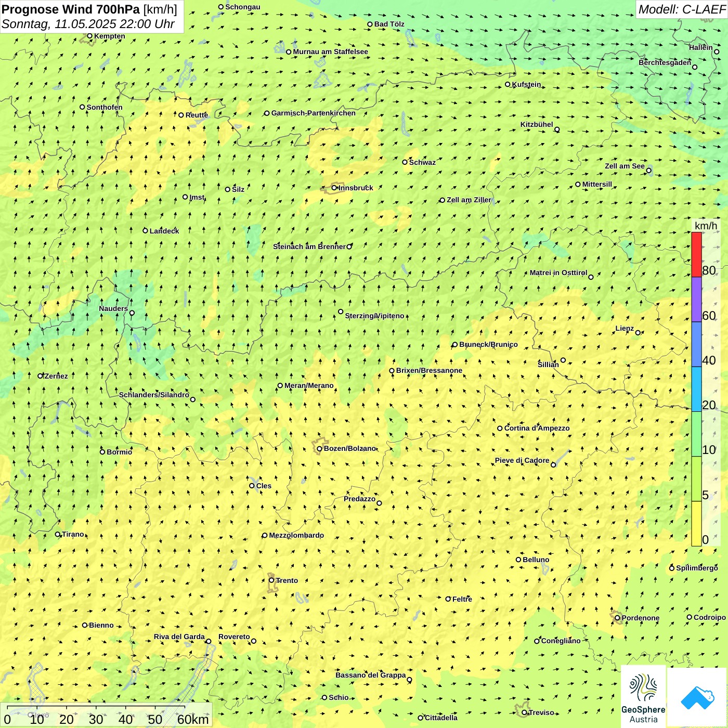Click the Sillian label

(548, 365)
